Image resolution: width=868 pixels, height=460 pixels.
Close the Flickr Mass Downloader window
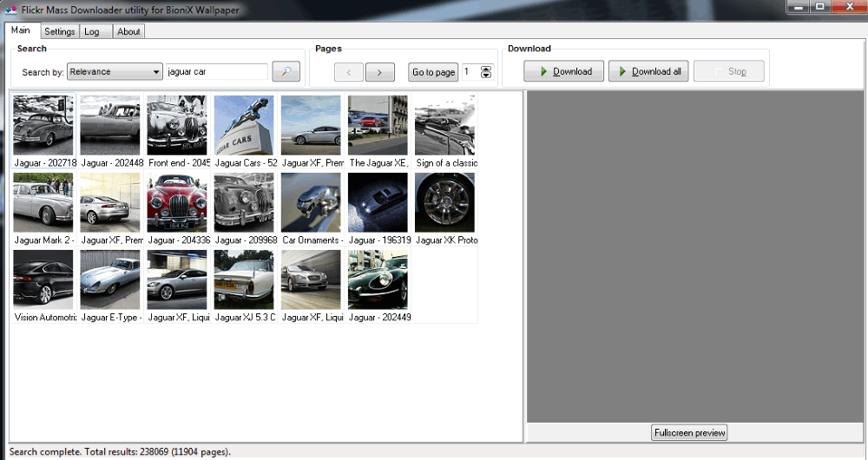pos(849,7)
